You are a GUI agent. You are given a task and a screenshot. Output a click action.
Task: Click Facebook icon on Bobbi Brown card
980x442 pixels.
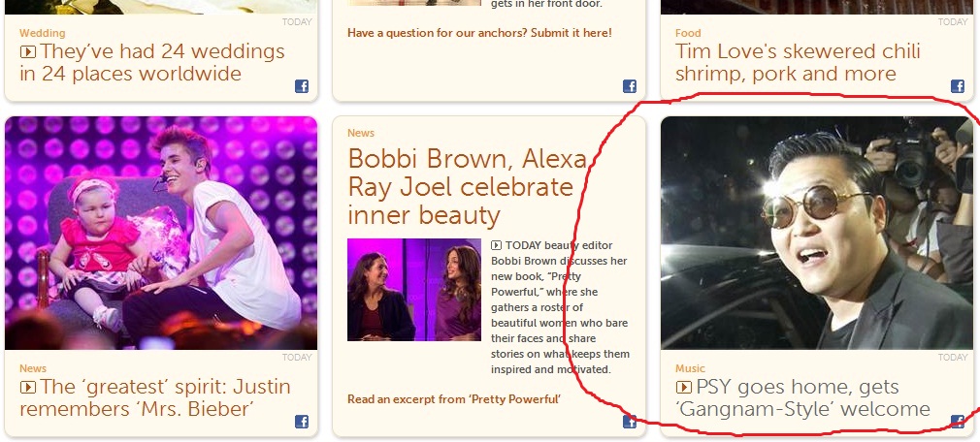click(x=630, y=422)
